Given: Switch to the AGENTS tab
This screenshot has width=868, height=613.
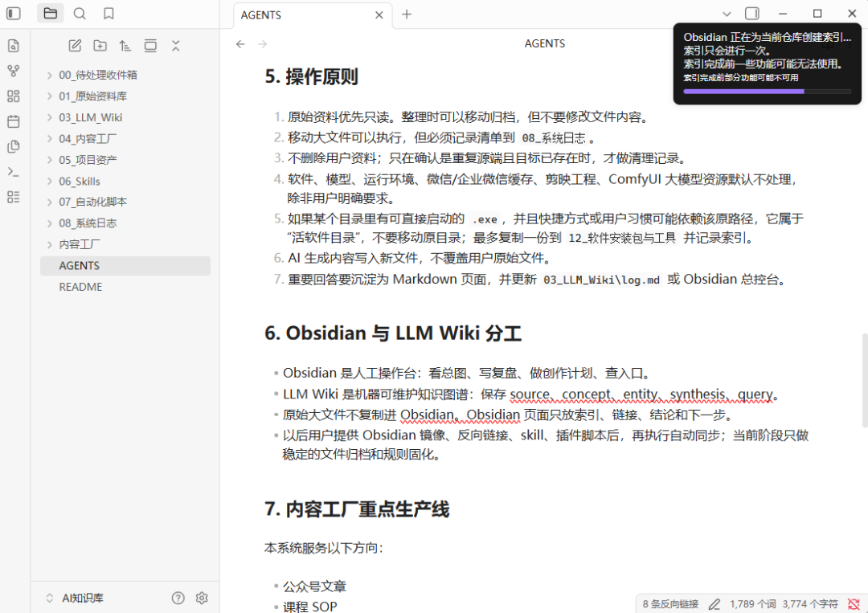Looking at the screenshot, I should tap(313, 15).
